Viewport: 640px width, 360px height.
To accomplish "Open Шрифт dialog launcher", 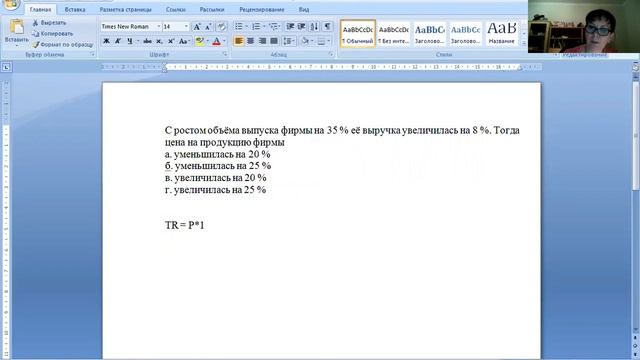I will click(225, 54).
